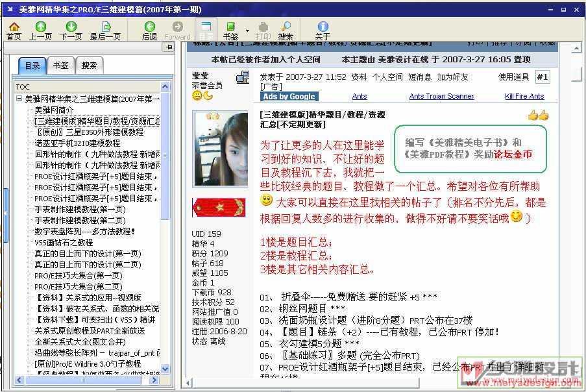Toggle the 目录 contents toolbar button
This screenshot has height=392, width=586.
[206, 30]
